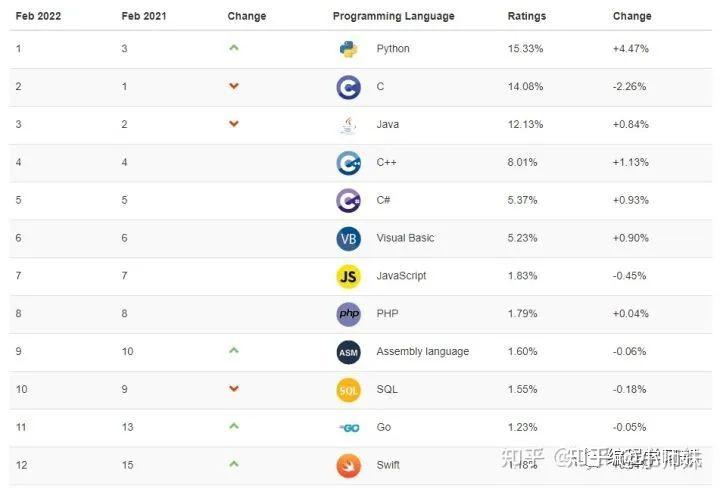Screen dimensions: 720x489
Task: Click the JavaScript language name
Action: pos(401,276)
